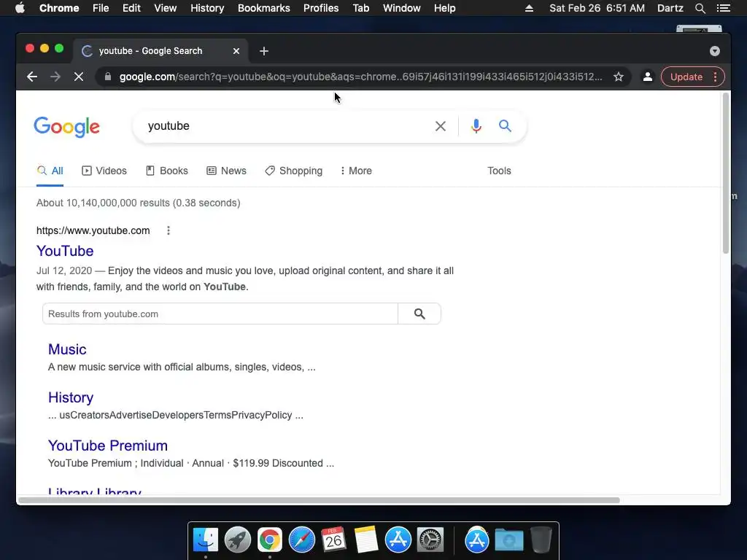Open Calendar showing 26 in dock
Image resolution: width=747 pixels, height=560 pixels.
point(333,540)
